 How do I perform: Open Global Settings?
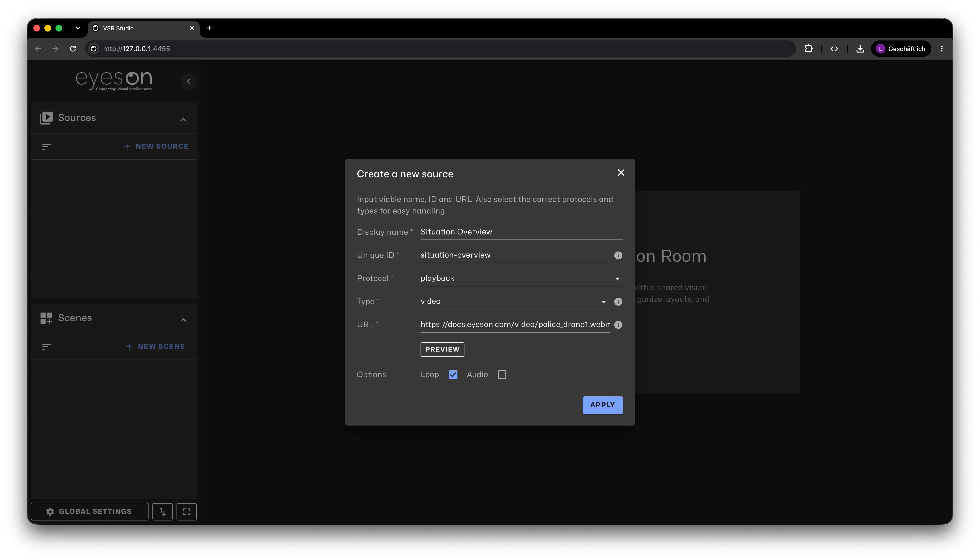(89, 512)
